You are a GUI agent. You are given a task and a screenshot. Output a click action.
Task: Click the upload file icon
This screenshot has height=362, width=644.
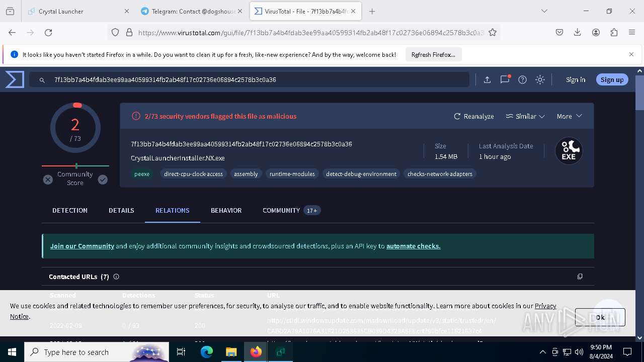pyautogui.click(x=487, y=79)
